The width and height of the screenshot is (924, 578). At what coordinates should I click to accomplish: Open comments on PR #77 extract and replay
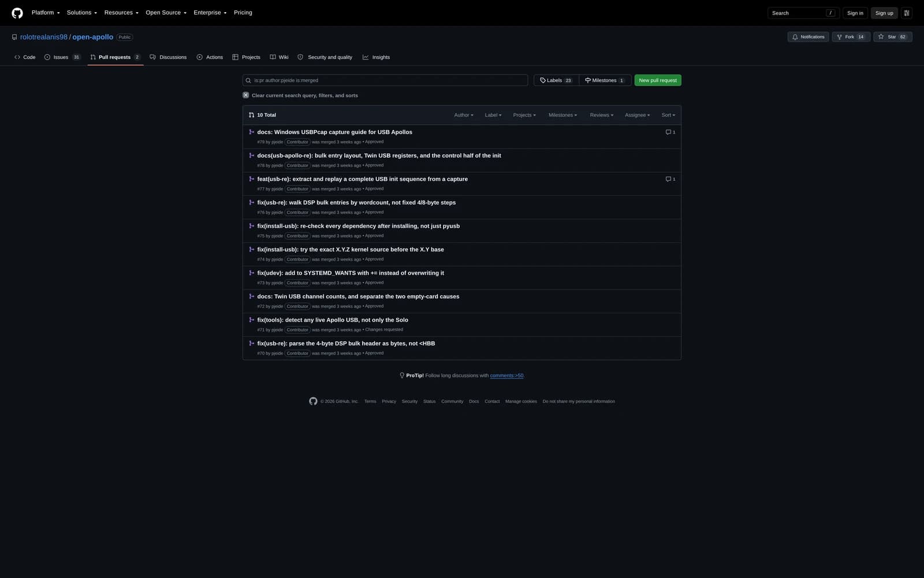tap(670, 179)
